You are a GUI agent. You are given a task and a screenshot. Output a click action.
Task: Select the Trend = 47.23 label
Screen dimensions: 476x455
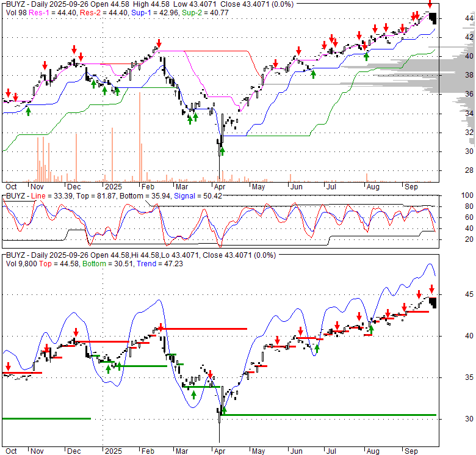point(160,264)
